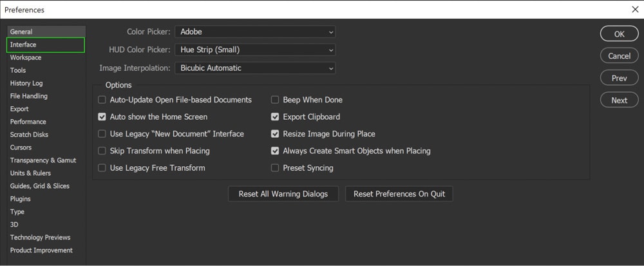Enable Use Legacy "New Document" Interface
This screenshot has width=644, height=266.
tap(102, 134)
